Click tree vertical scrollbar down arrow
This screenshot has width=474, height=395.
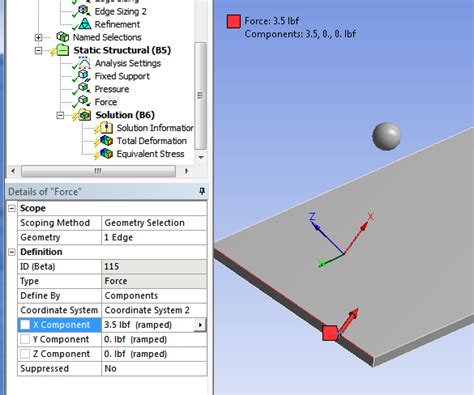click(x=201, y=157)
